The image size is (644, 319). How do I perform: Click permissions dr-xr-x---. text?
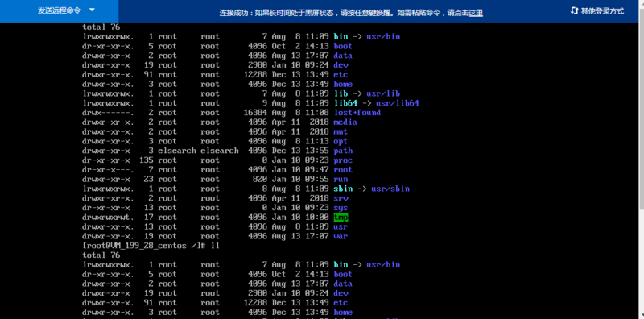pos(108,170)
